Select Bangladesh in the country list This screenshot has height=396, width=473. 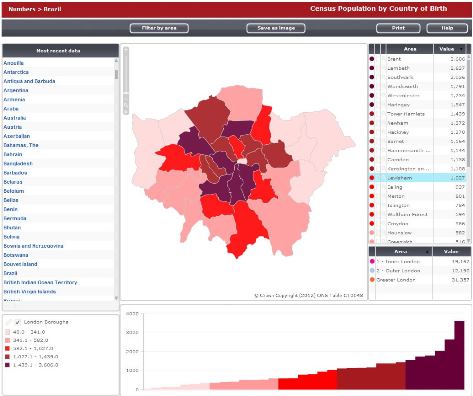click(x=18, y=163)
